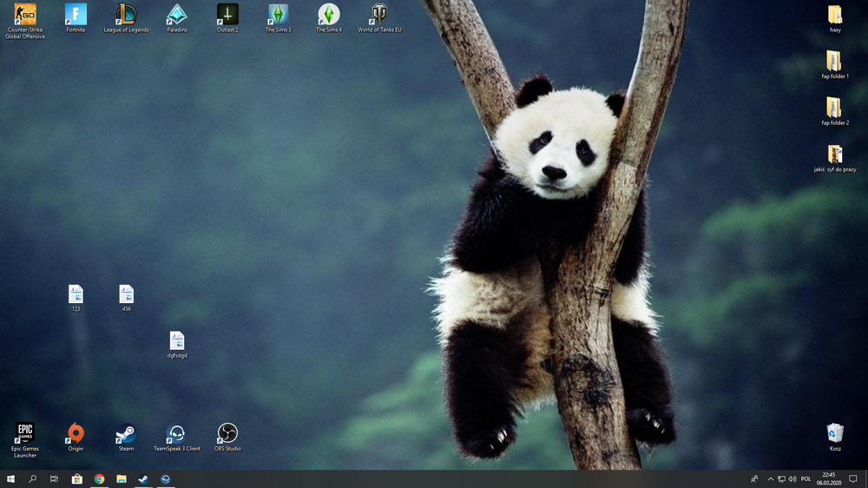Viewport: 868px width, 488px height.
Task: Open the Counter-Strike Global Offensive shortcut
Action: coord(25,21)
